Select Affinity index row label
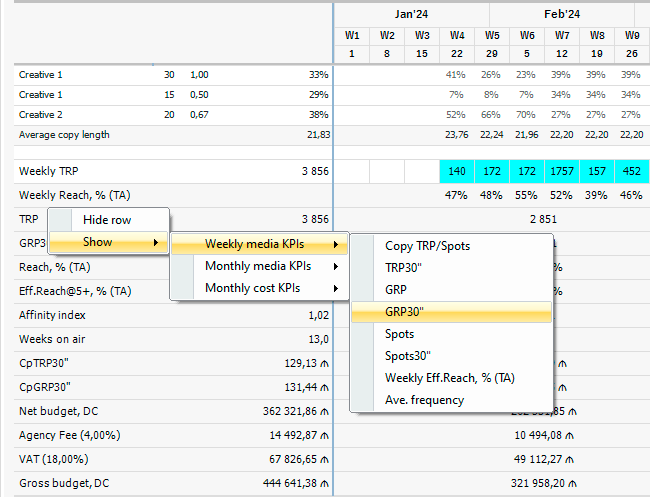The width and height of the screenshot is (650, 497). (52, 315)
